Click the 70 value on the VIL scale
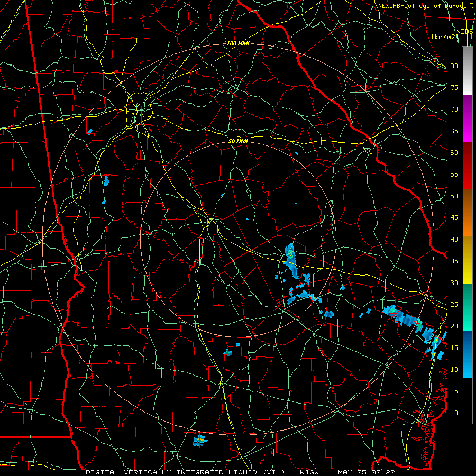The image size is (476, 476). 454,109
